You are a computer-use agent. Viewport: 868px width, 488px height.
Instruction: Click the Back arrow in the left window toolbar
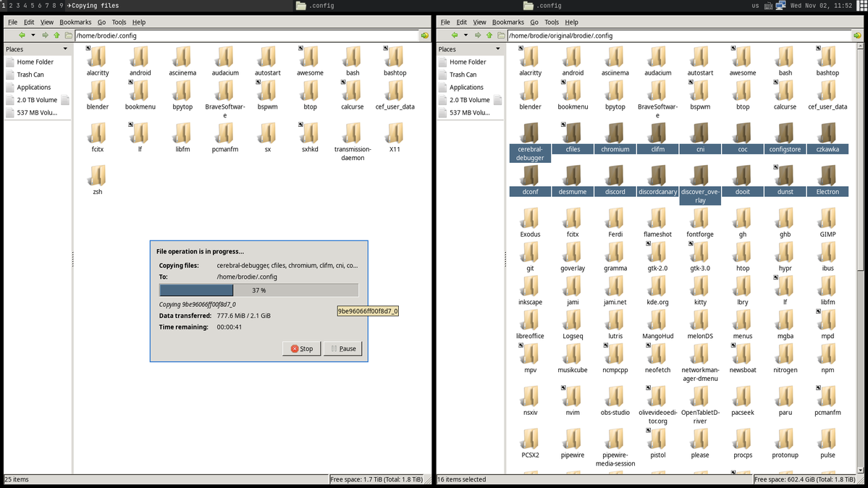pos(22,35)
